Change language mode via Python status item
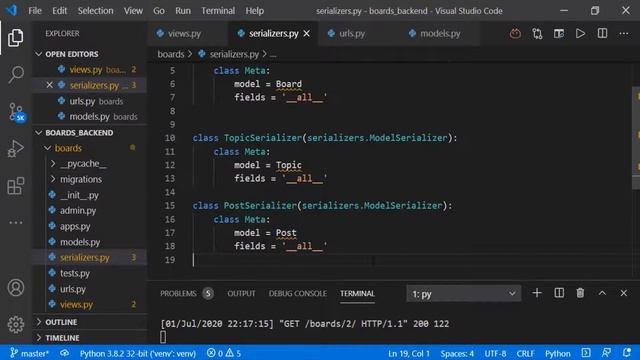Image resolution: width=640 pixels, height=360 pixels. [557, 353]
